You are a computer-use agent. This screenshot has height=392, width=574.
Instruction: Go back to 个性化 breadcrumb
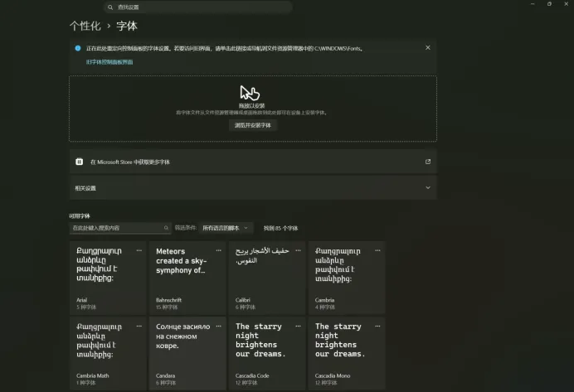point(85,26)
